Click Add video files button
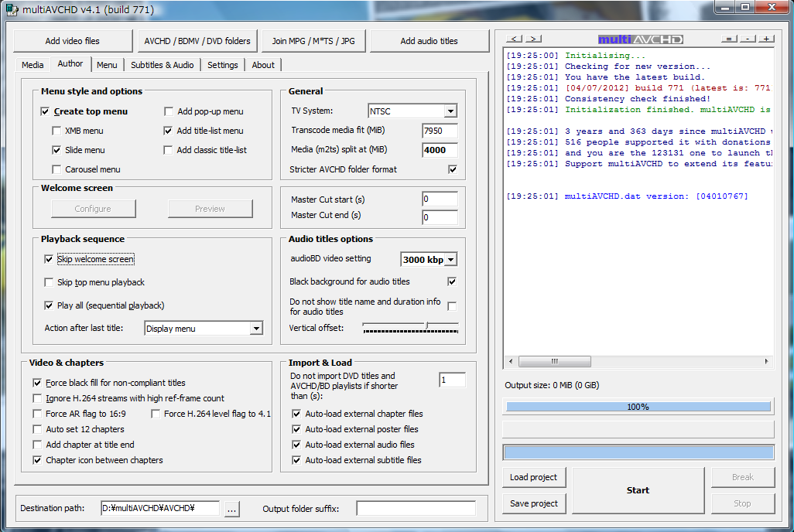794x532 pixels. click(x=73, y=41)
